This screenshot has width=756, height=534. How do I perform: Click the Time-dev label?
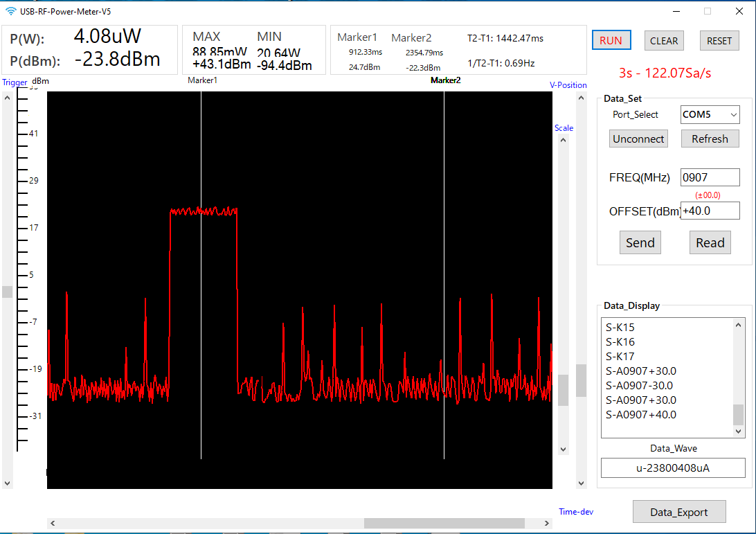576,512
